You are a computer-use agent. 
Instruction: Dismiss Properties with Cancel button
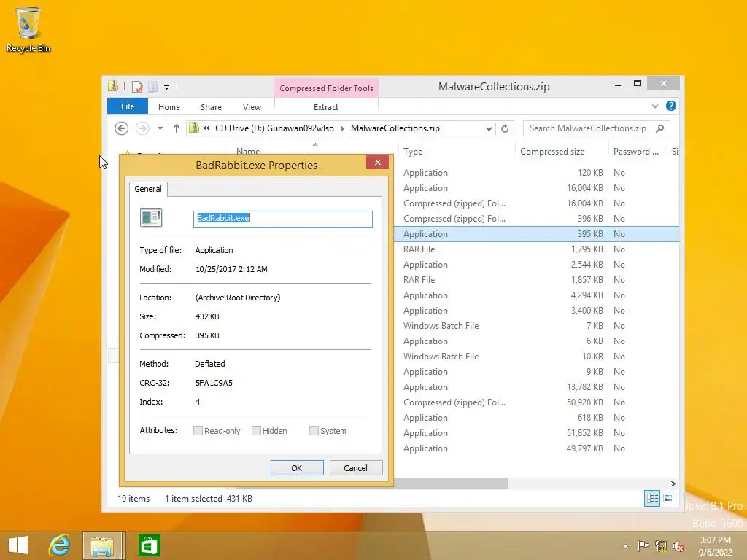[356, 467]
